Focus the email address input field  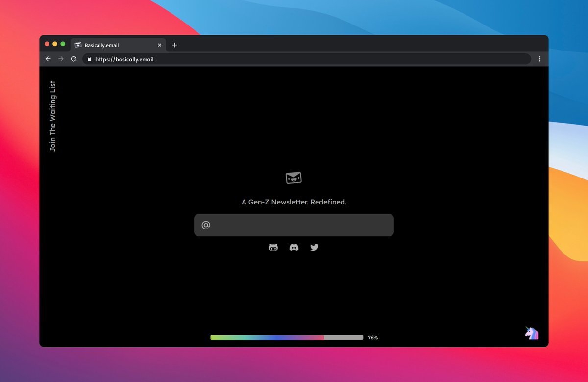294,225
